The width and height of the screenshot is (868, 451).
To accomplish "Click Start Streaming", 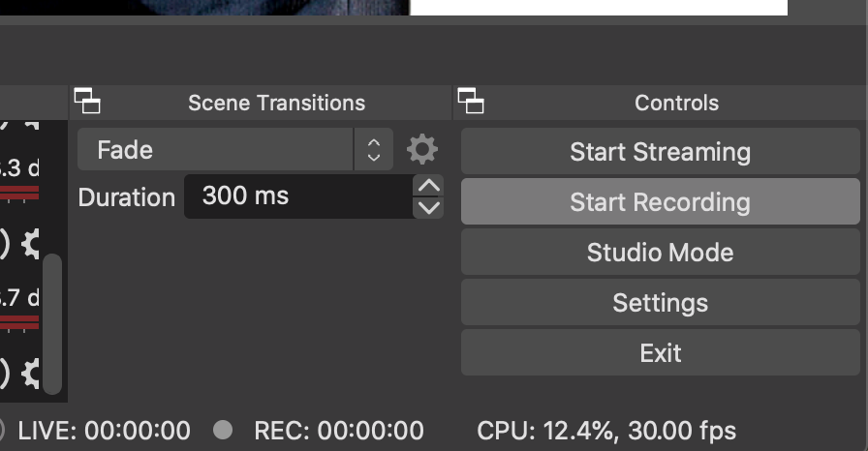I will tap(661, 151).
